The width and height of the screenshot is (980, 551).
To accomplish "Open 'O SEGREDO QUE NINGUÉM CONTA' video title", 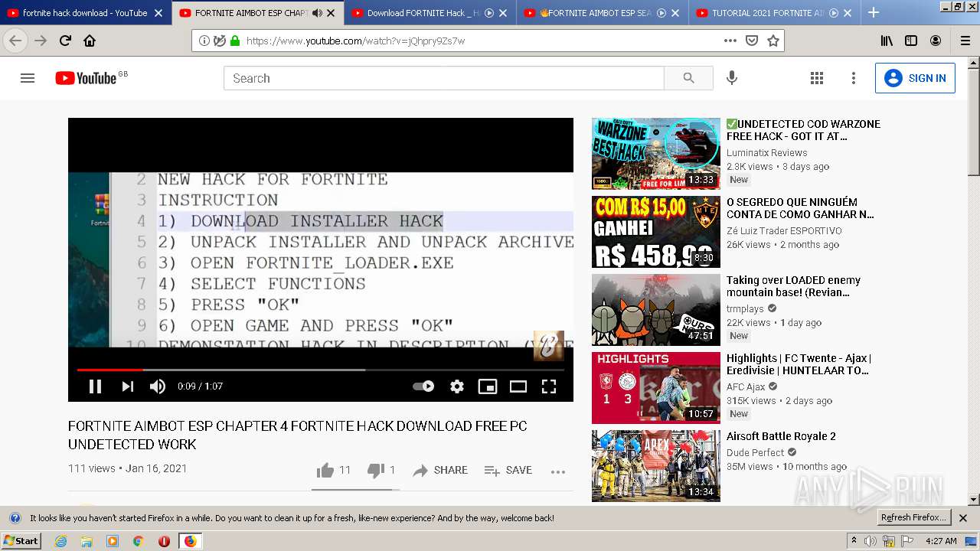I will (800, 208).
